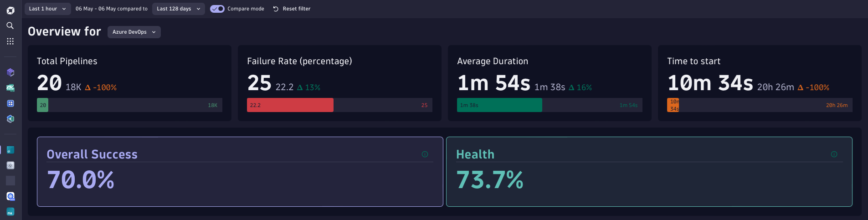The image size is (868, 220).
Task: Click the 'Time to start' card title
Action: point(693,61)
